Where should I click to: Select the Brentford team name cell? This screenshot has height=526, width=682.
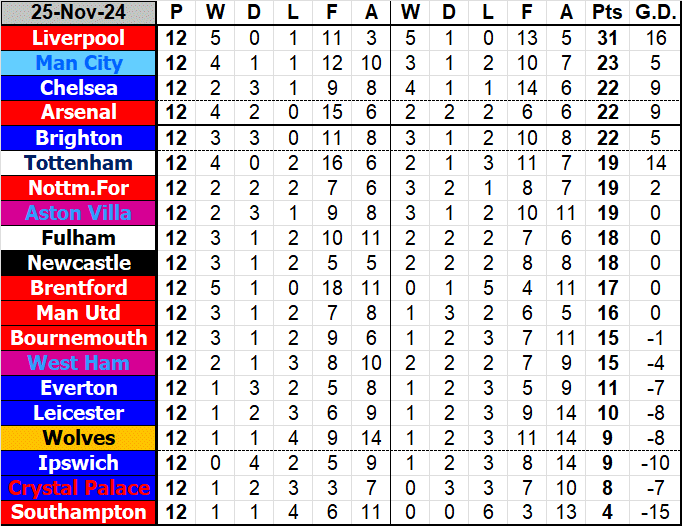click(x=79, y=288)
